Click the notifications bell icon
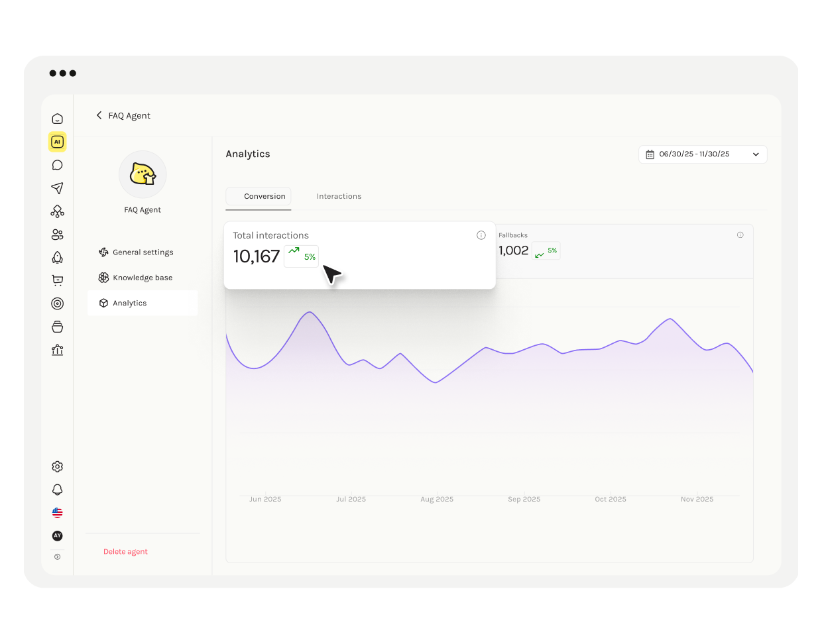The height and width of the screenshot is (644, 822). (x=58, y=490)
